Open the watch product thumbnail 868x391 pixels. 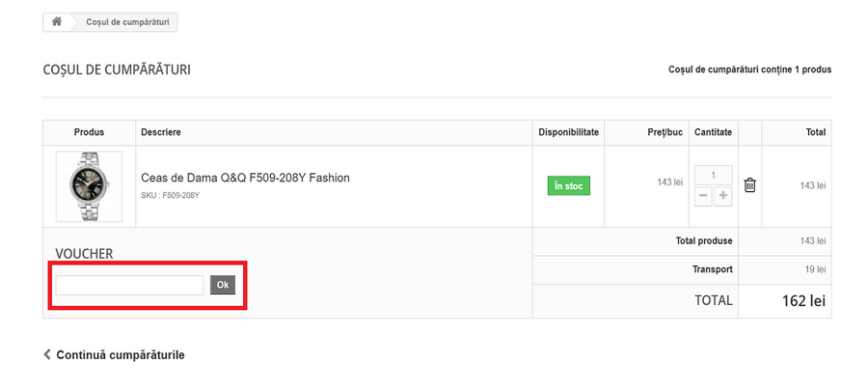89,185
